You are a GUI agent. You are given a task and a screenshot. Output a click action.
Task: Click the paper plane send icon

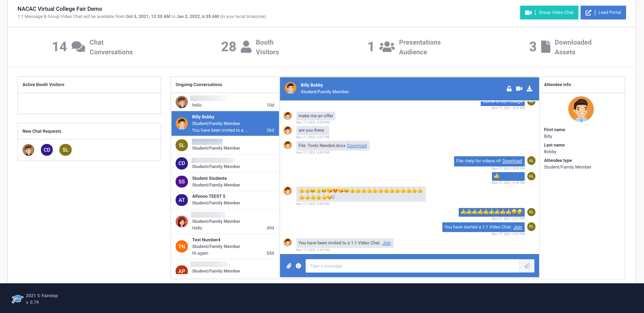(x=527, y=266)
